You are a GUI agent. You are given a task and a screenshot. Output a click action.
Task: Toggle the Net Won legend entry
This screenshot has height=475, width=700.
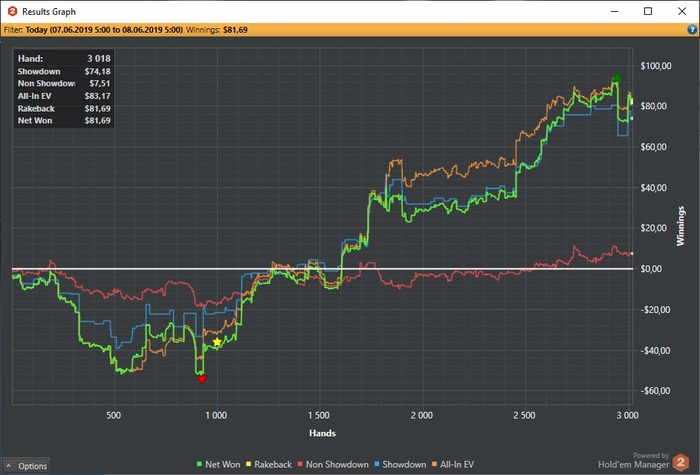[218, 464]
